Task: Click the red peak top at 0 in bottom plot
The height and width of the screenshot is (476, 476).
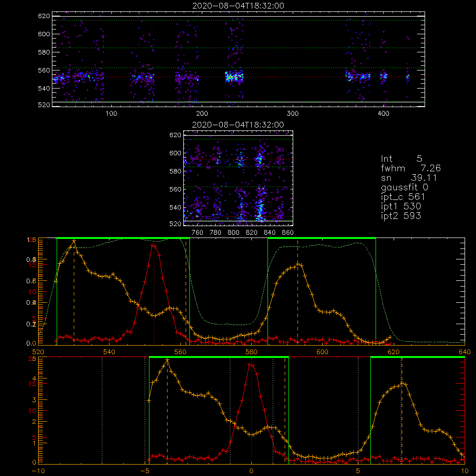Action: 251,364
